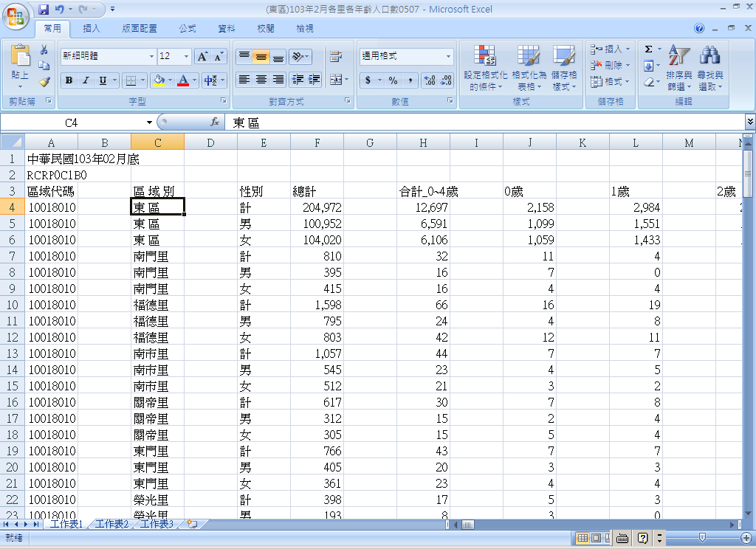This screenshot has width=756, height=549.
Task: Select the Format Painter brush icon
Action: (44, 81)
